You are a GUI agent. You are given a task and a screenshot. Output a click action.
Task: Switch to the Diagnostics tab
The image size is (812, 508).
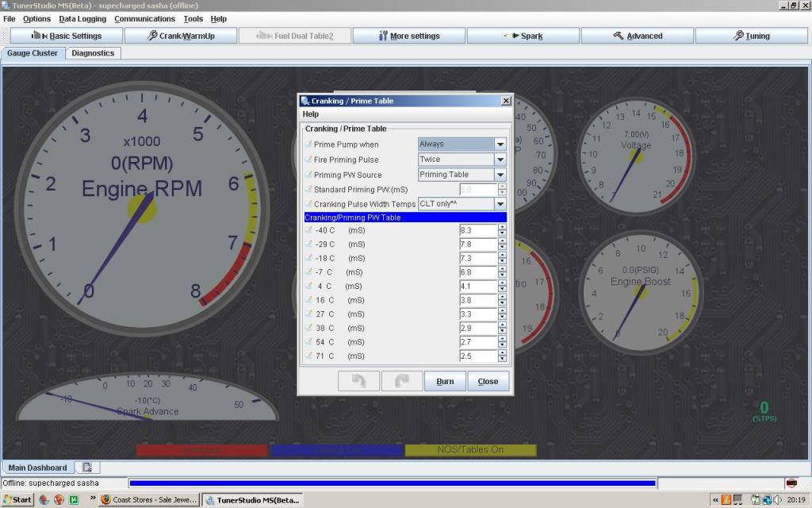[x=93, y=53]
